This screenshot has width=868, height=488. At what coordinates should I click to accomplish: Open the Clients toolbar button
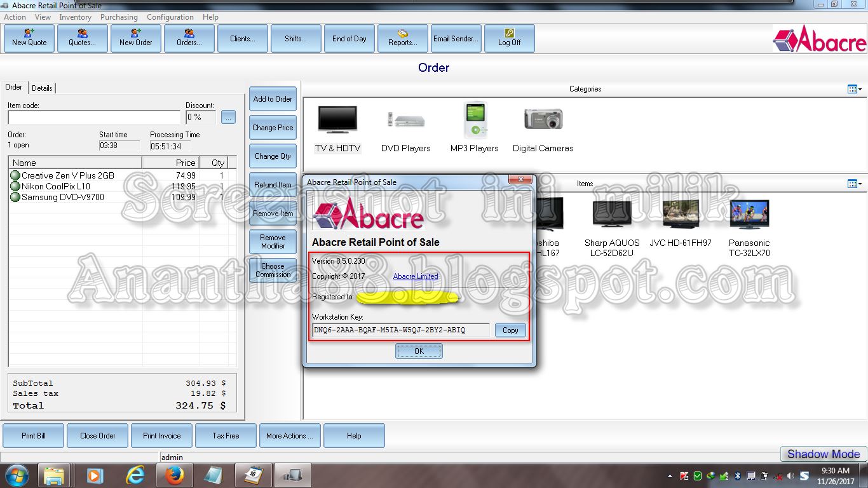pyautogui.click(x=243, y=38)
